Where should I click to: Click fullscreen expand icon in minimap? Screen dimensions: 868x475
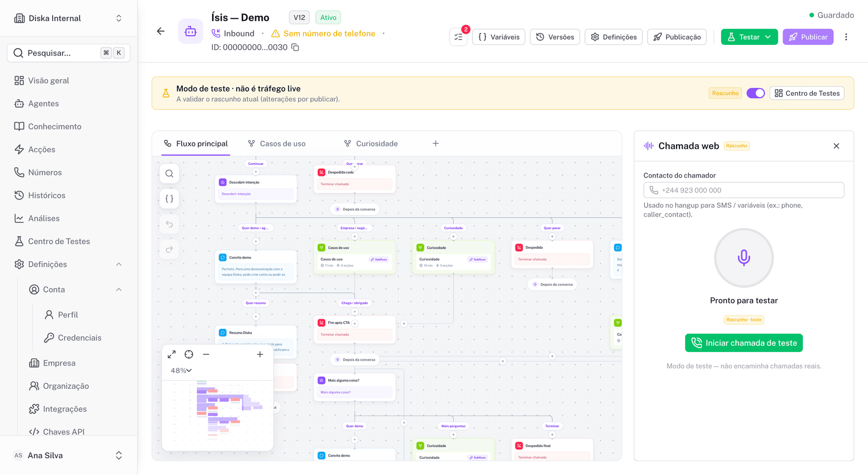coord(172,354)
